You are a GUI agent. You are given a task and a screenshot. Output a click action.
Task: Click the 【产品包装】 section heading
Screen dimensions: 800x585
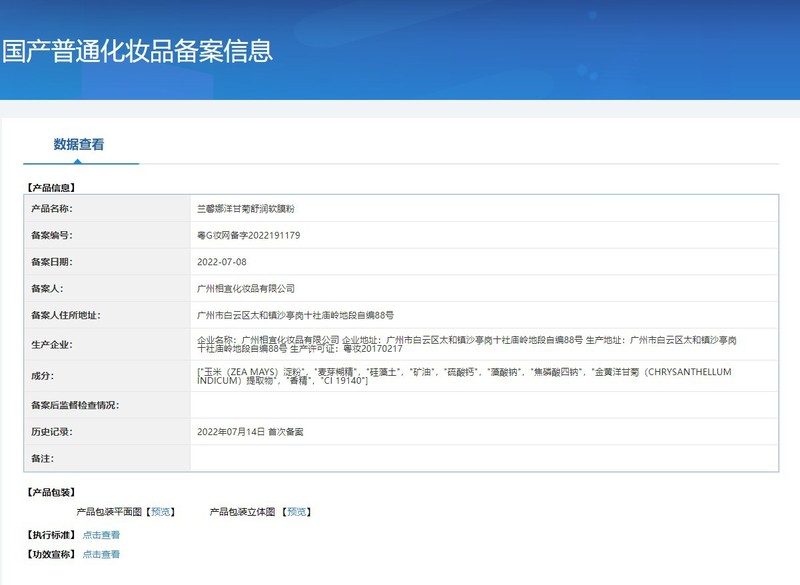click(51, 492)
